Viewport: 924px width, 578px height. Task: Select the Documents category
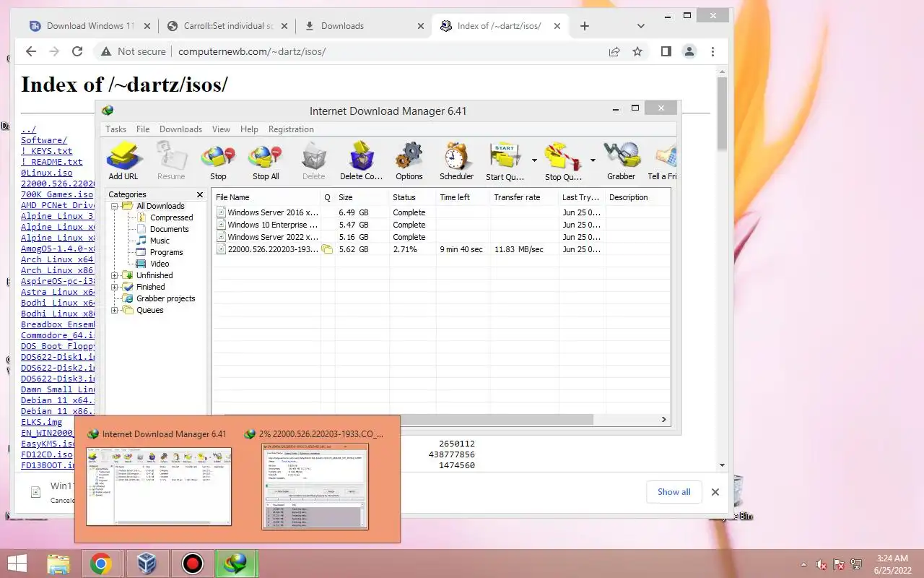[169, 229]
